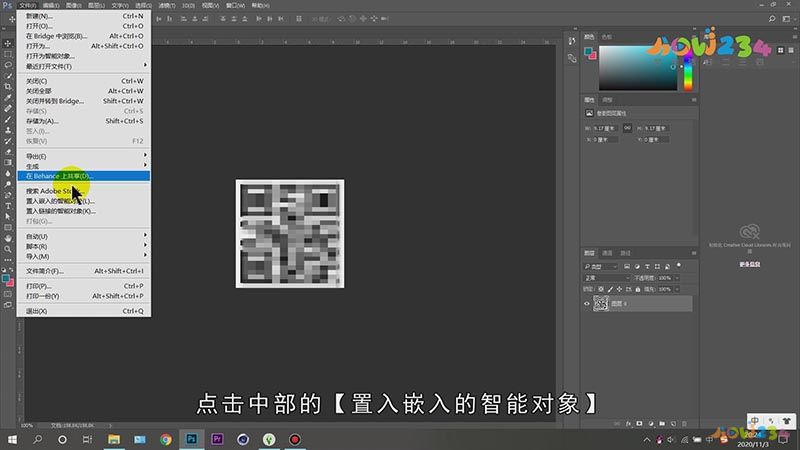Click More Info link in Libraries panel
This screenshot has width=800, height=450.
[749, 264]
